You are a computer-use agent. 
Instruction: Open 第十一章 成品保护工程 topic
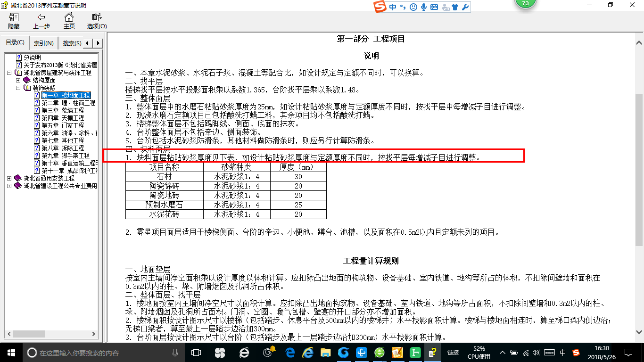tap(69, 171)
